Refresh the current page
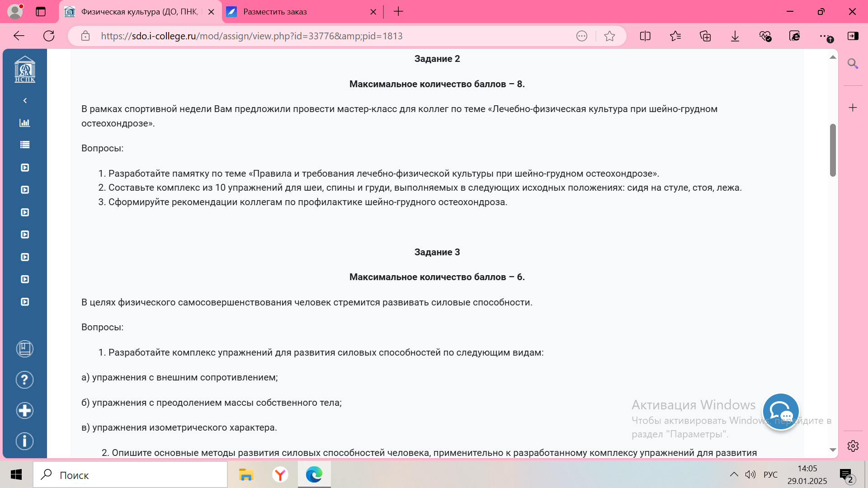The width and height of the screenshot is (868, 488). point(49,36)
